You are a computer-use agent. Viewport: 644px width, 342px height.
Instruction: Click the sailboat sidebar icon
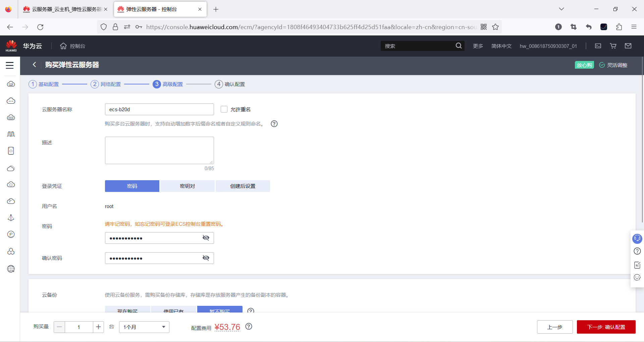coord(11,218)
